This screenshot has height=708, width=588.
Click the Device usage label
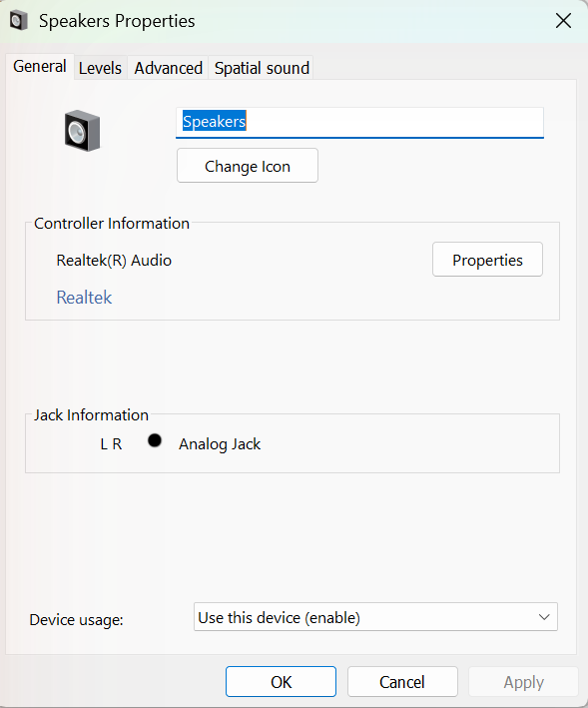(x=76, y=620)
